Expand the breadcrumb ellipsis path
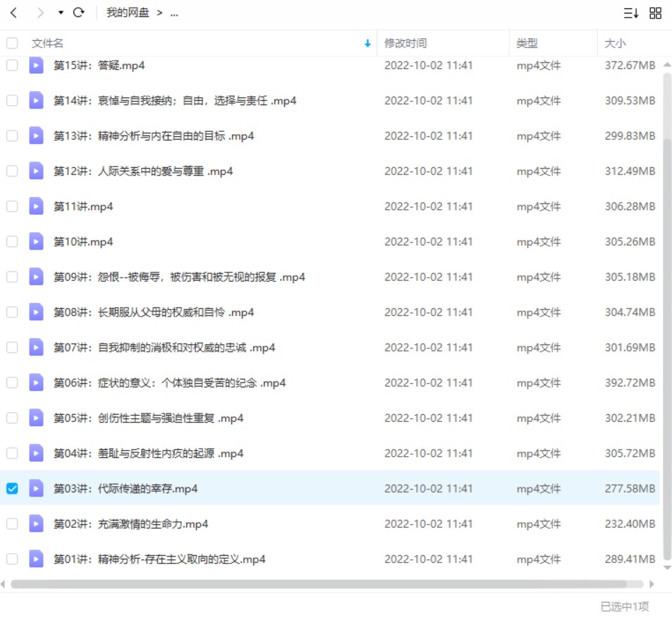 pos(174,13)
